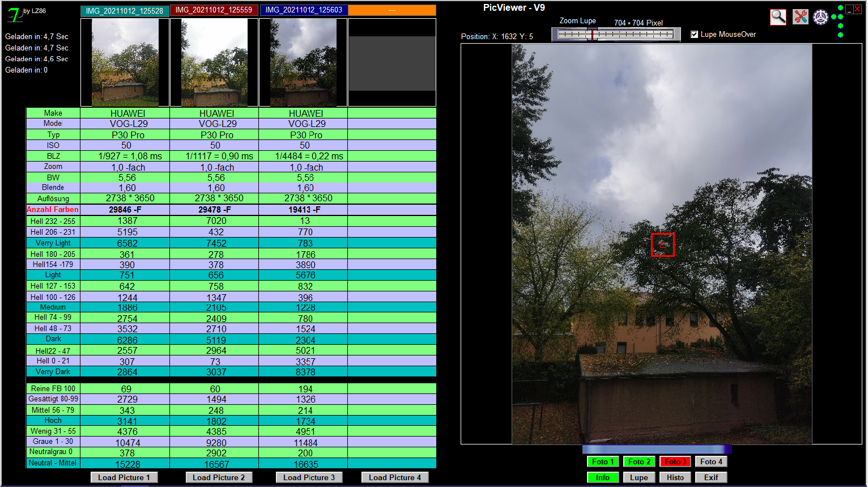Image resolution: width=868 pixels, height=487 pixels.
Task: Click the green logo by LZ86
Action: [x=15, y=14]
